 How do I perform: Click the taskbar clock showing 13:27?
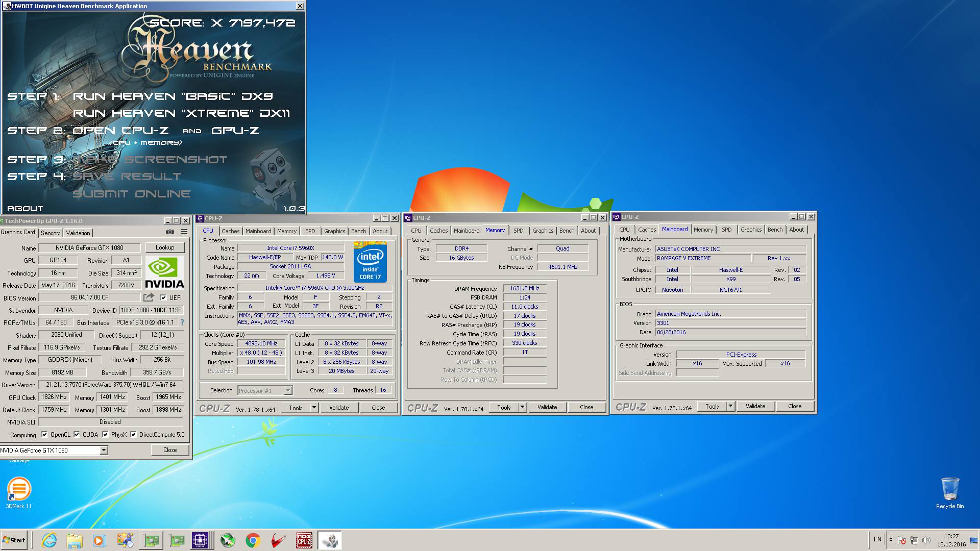(951, 540)
